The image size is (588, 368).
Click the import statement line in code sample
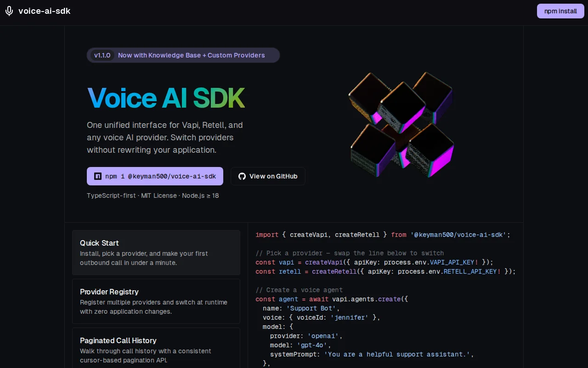pos(383,235)
